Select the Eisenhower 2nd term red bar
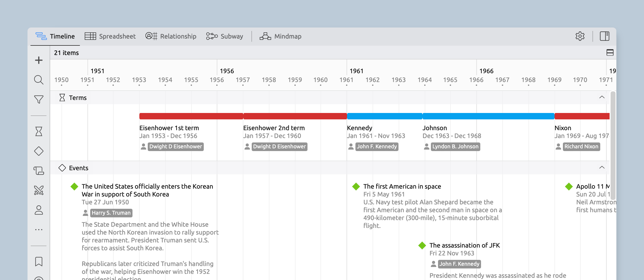The width and height of the screenshot is (644, 280). click(295, 116)
